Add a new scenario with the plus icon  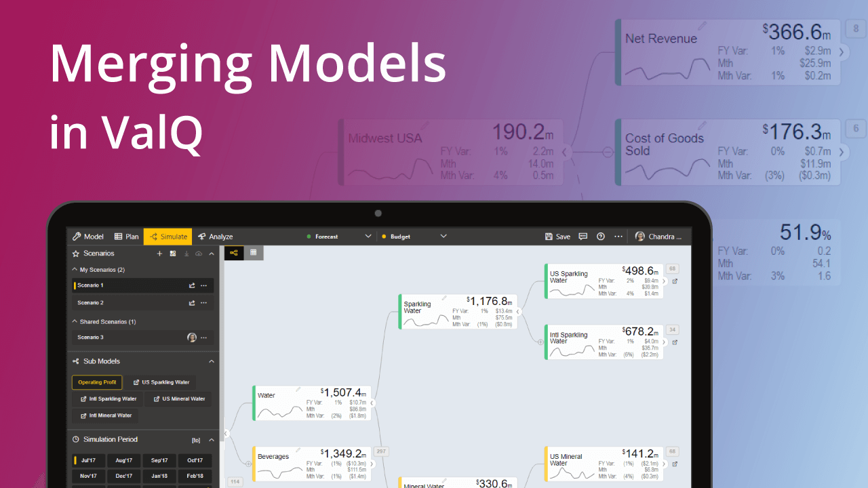(x=159, y=253)
